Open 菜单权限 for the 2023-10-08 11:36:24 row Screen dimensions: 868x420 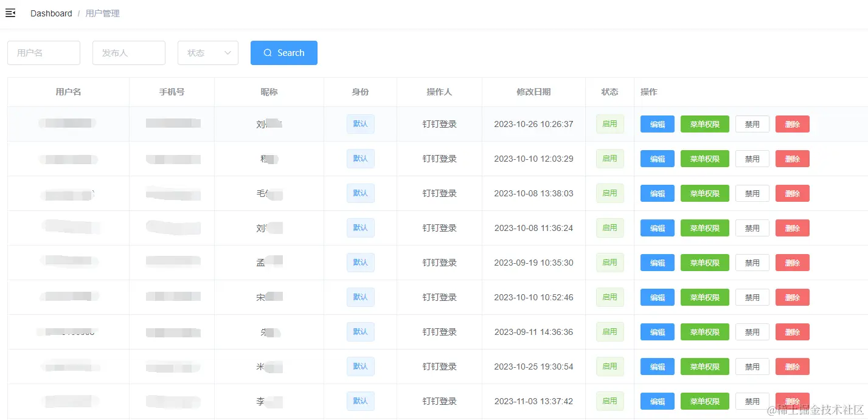(705, 228)
